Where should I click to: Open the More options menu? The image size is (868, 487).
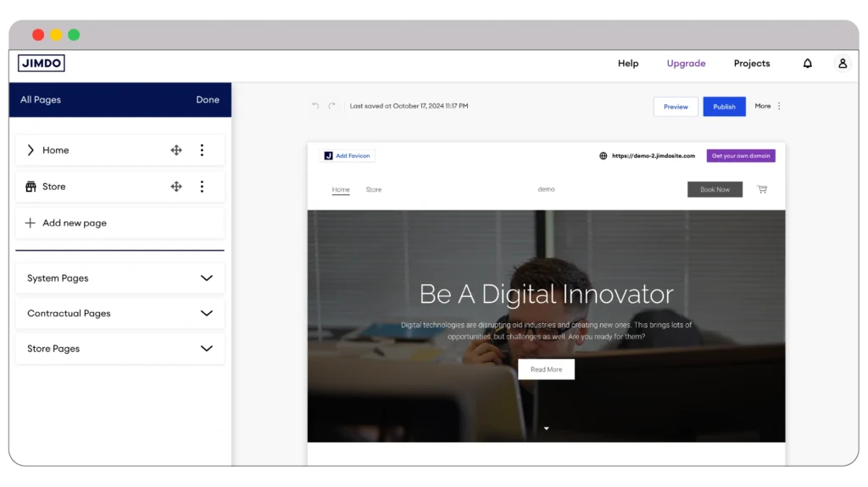click(x=769, y=106)
